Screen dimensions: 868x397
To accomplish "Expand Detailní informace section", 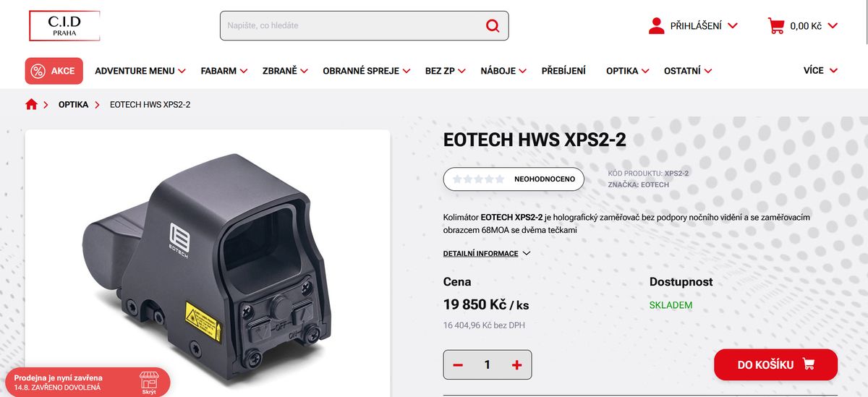I will [487, 254].
